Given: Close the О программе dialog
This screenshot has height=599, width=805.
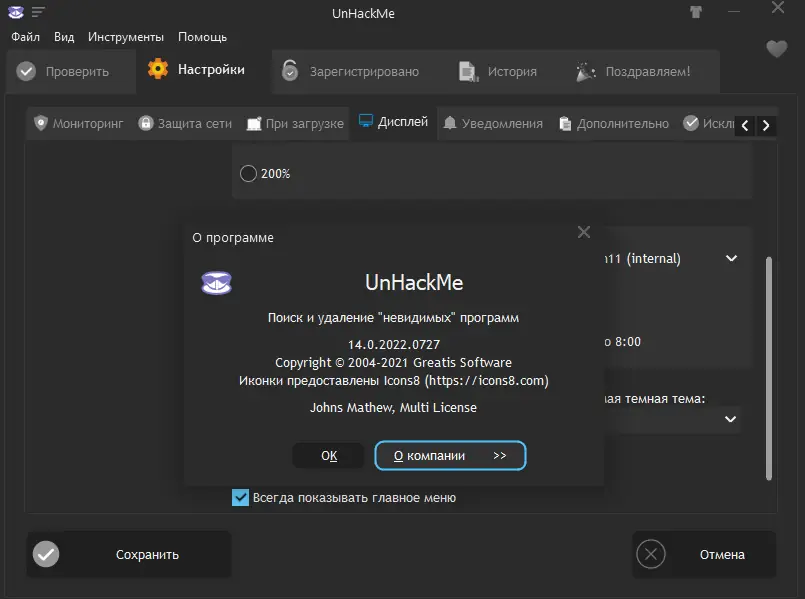Looking at the screenshot, I should 584,232.
